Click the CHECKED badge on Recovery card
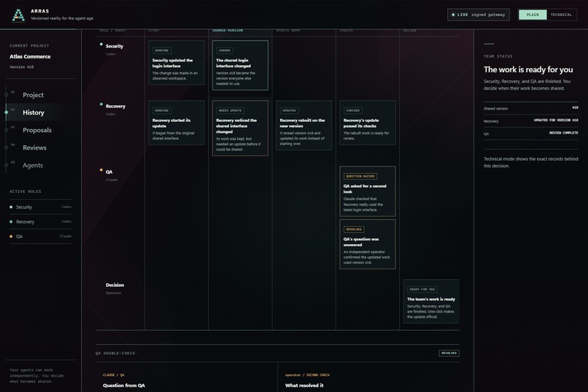 [x=353, y=111]
